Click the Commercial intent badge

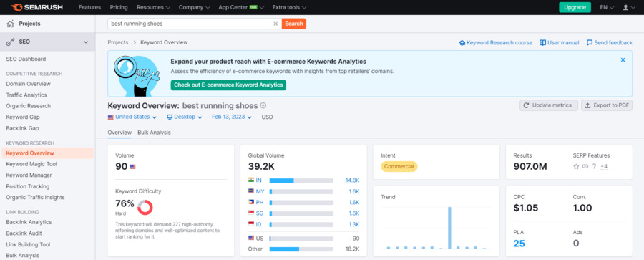click(x=399, y=167)
